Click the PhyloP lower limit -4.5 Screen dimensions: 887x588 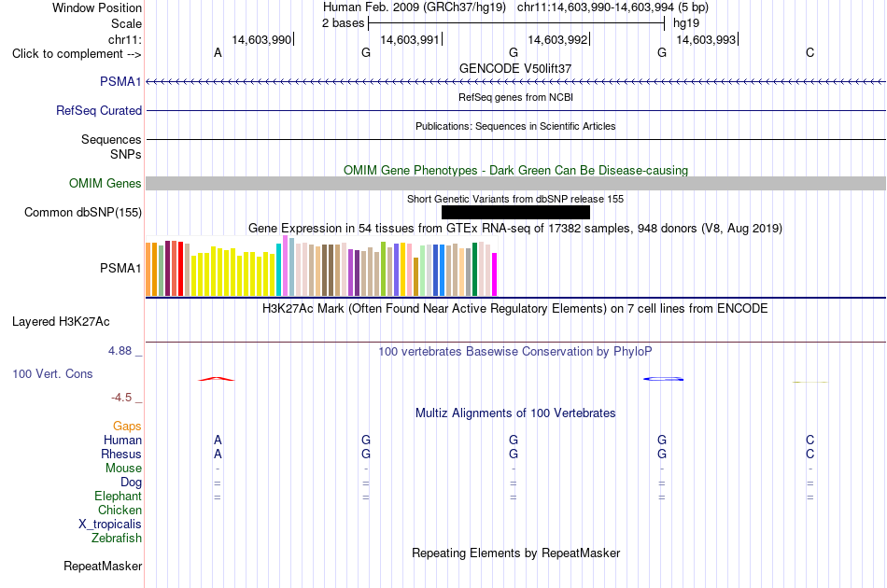[x=121, y=398]
